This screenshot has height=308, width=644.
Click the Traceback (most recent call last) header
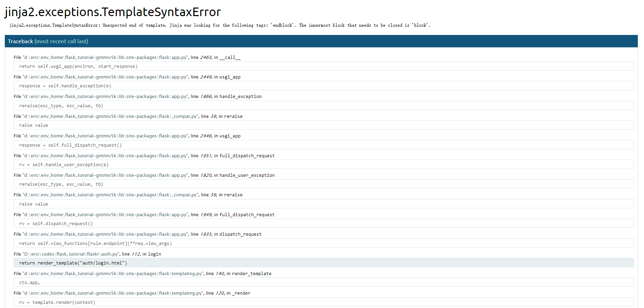coord(321,41)
